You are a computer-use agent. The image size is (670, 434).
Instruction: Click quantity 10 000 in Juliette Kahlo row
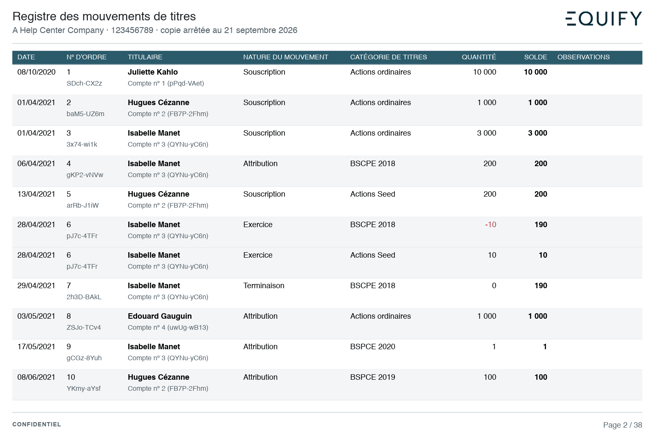485,72
